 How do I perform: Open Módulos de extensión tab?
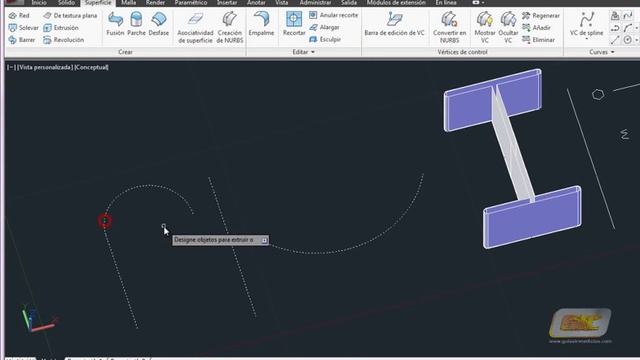pos(396,2)
